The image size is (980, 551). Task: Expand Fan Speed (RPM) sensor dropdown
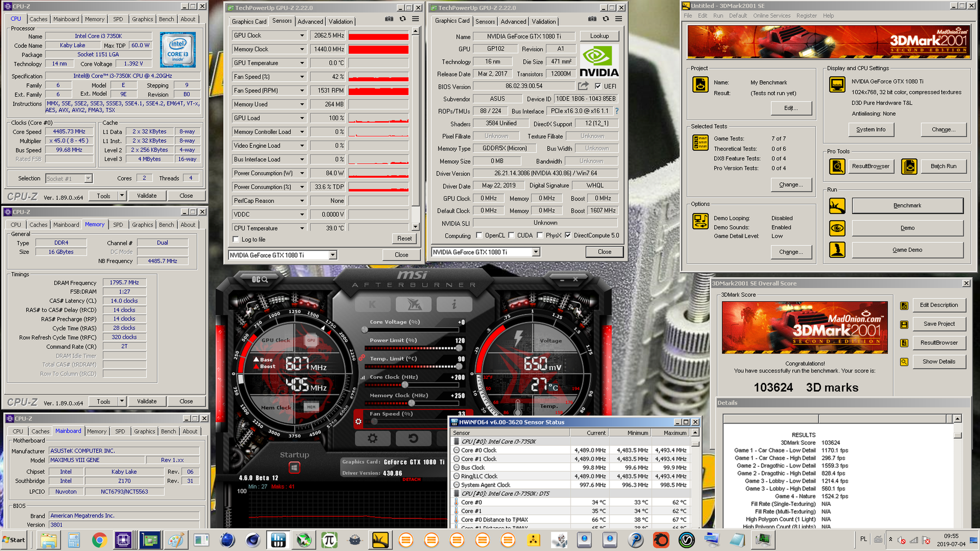(x=302, y=90)
